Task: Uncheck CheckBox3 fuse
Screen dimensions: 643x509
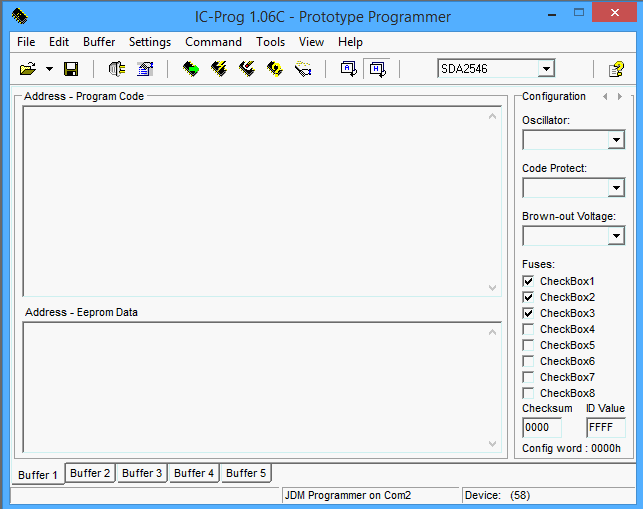Action: coord(528,313)
